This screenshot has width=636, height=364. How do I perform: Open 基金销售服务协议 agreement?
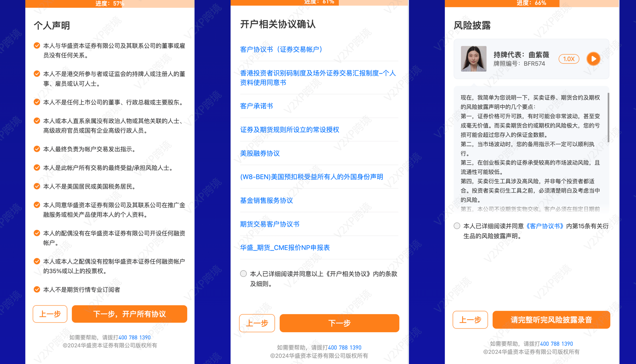[x=266, y=200]
